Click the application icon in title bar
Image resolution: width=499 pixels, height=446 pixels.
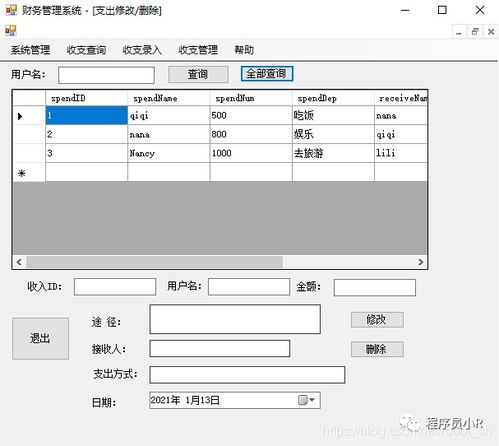click(11, 10)
